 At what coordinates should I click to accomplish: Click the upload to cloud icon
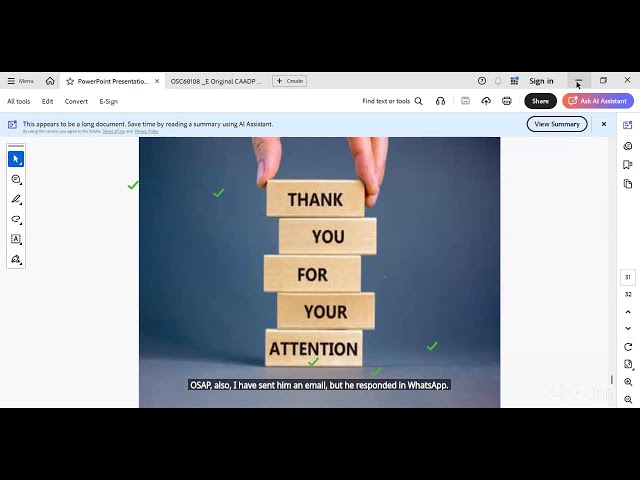pyautogui.click(x=486, y=101)
